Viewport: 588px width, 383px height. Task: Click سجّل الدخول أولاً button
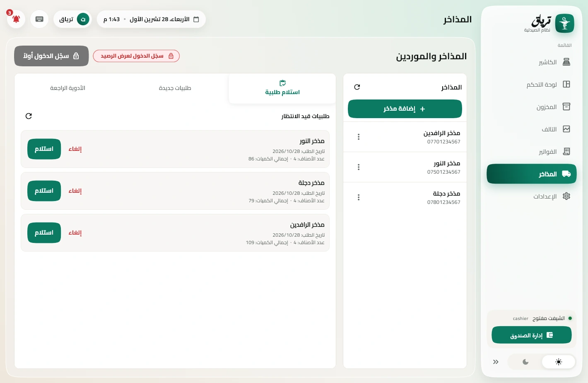click(x=51, y=56)
